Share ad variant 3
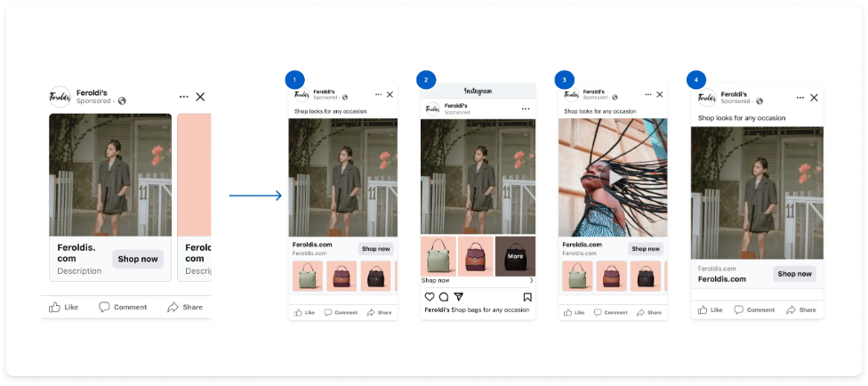This screenshot has height=386, width=868. 649,312
